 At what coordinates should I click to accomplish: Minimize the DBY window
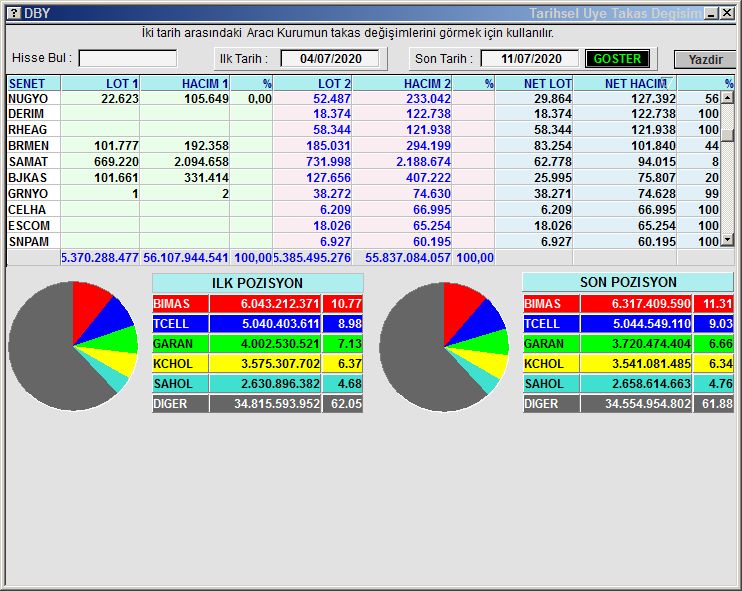[711, 13]
